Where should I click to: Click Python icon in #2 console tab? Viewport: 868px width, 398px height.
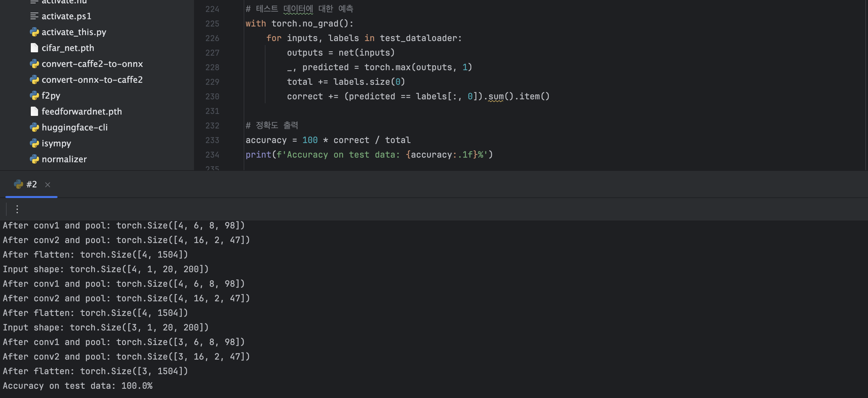(x=18, y=184)
